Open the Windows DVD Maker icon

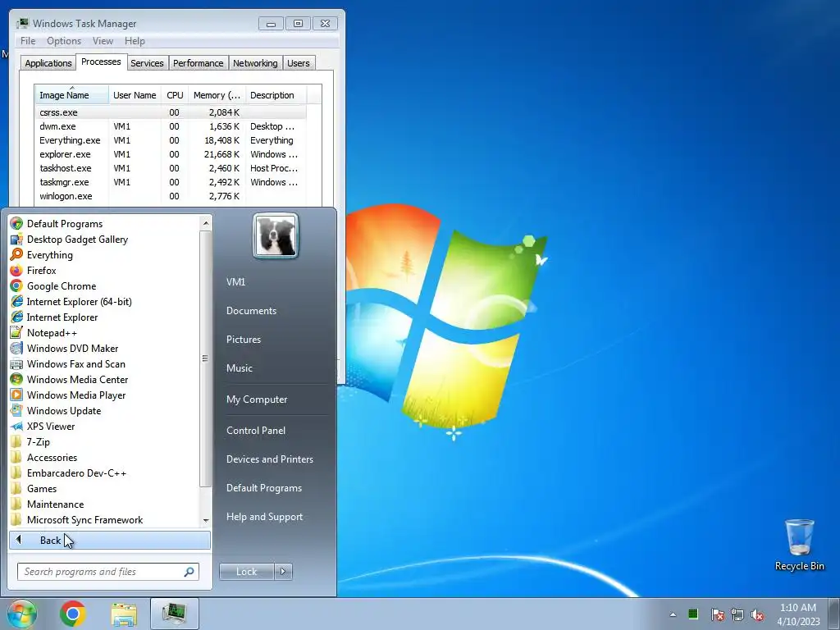coord(16,348)
